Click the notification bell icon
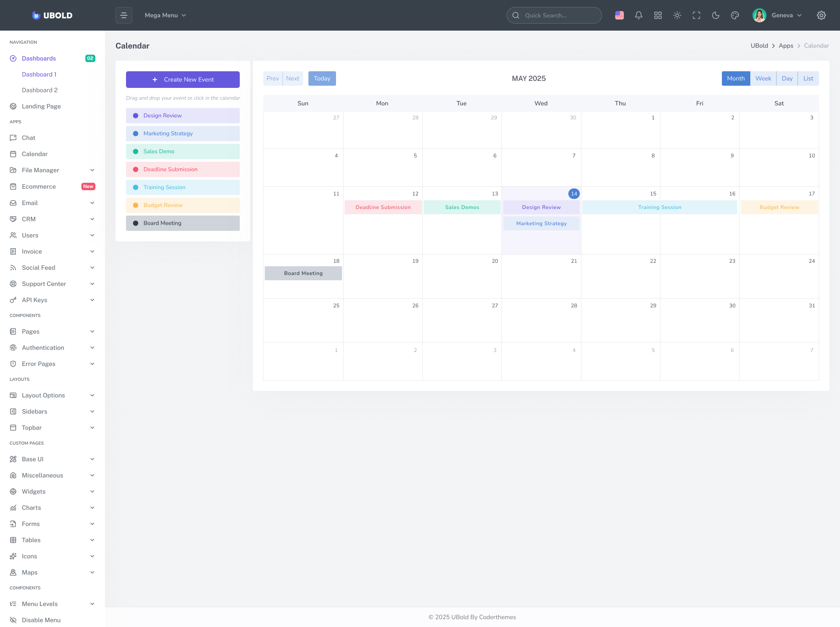 coord(638,15)
